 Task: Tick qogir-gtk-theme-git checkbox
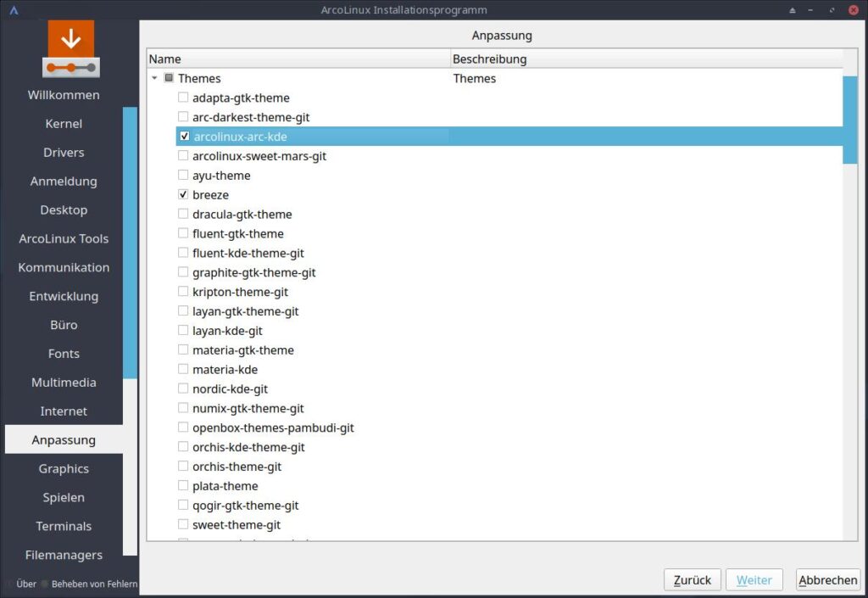pos(183,505)
